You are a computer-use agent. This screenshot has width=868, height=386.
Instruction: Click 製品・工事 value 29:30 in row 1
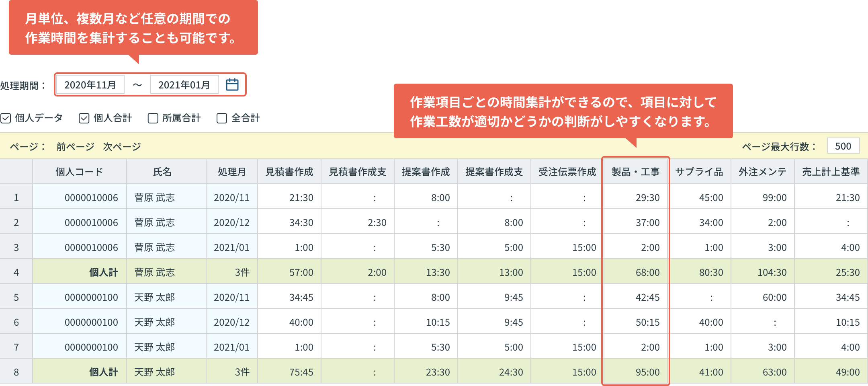[x=647, y=197]
